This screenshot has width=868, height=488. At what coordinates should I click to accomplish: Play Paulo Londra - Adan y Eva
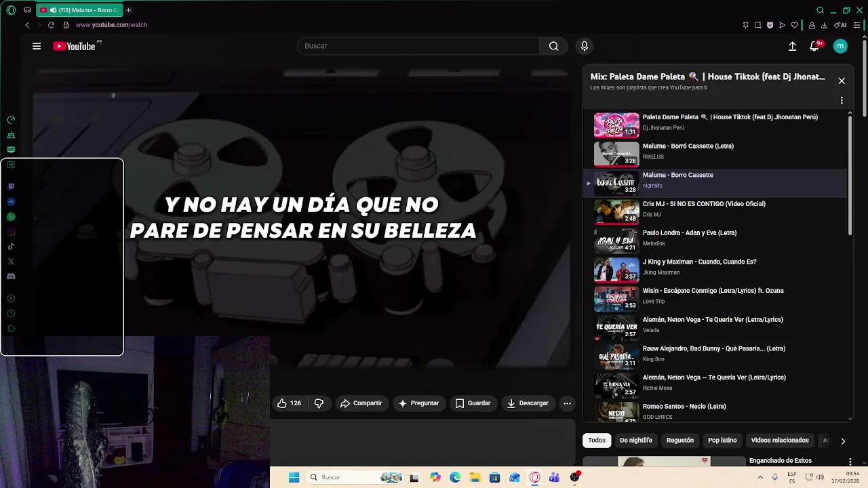(x=715, y=241)
